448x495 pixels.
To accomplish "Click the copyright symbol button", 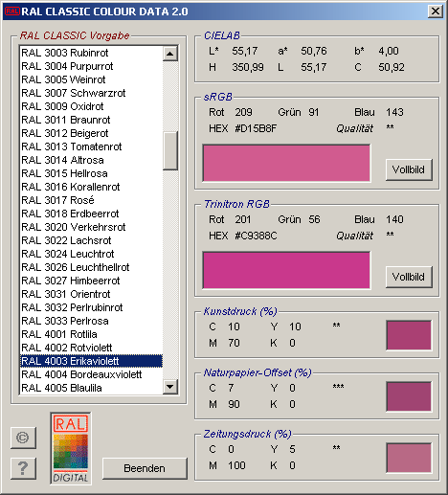I will click(x=23, y=438).
